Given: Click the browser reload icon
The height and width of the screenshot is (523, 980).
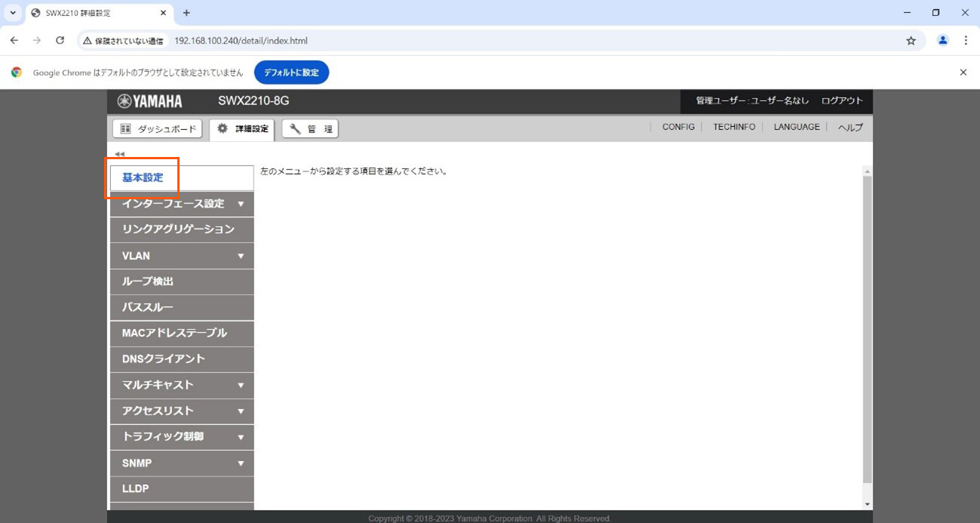Looking at the screenshot, I should 60,41.
